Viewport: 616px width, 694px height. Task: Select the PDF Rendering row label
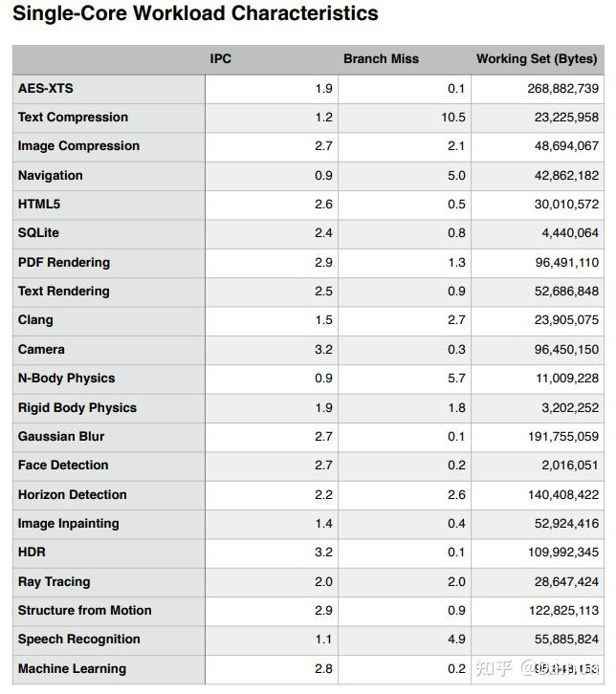click(63, 263)
